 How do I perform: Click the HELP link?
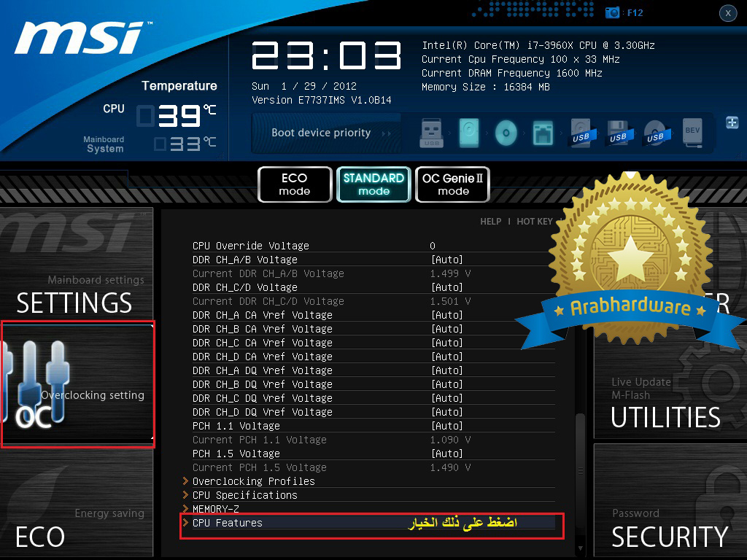(x=491, y=222)
